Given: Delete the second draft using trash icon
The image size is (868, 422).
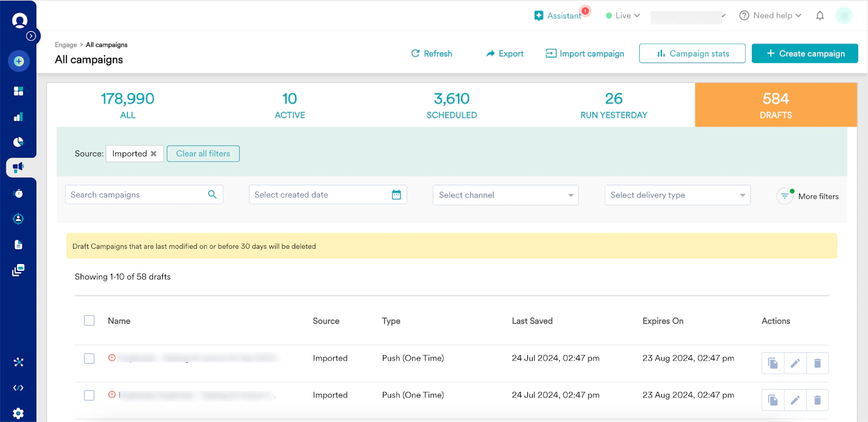Looking at the screenshot, I should tap(818, 400).
